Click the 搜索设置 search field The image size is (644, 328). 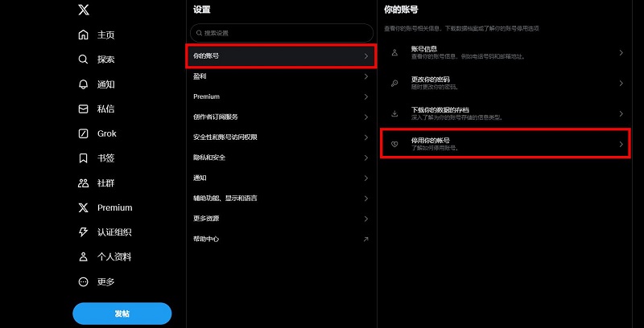click(x=281, y=33)
